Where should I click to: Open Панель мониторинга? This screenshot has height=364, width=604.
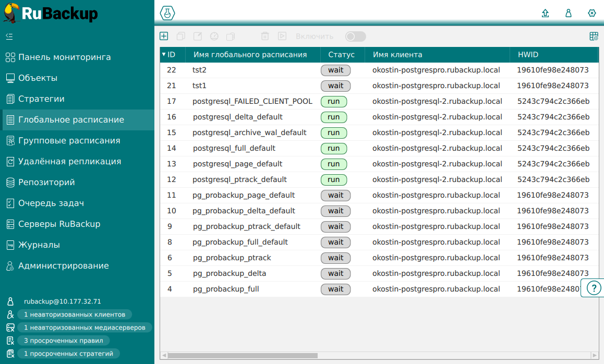point(77,57)
